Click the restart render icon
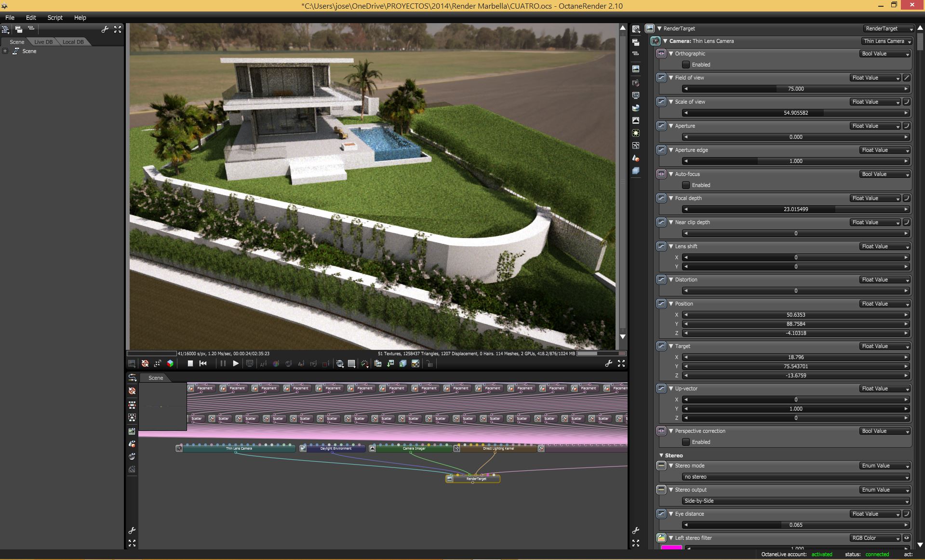Viewport: 925px width, 560px height. pos(203,364)
